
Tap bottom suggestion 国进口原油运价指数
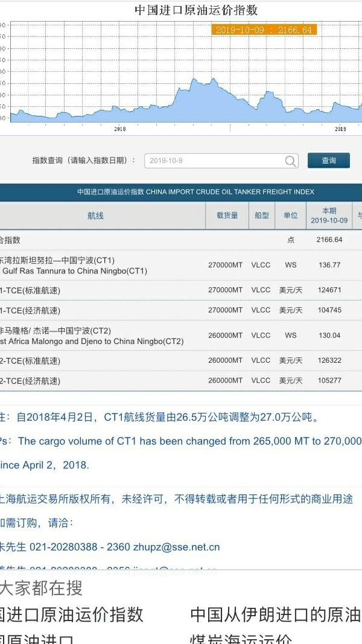pos(71,615)
